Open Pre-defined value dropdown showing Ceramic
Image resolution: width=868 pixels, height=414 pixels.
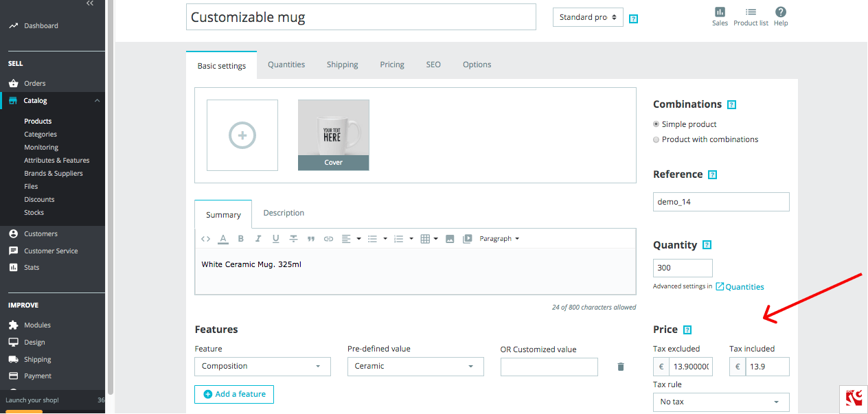pos(415,367)
